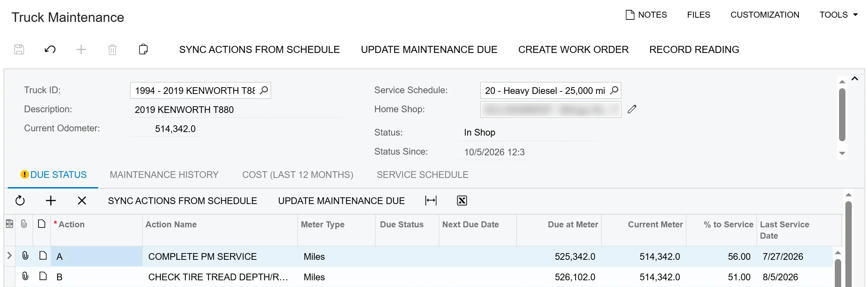Collapse the form header with the chevron
Screen dimensions: 868x287
[x=855, y=78]
